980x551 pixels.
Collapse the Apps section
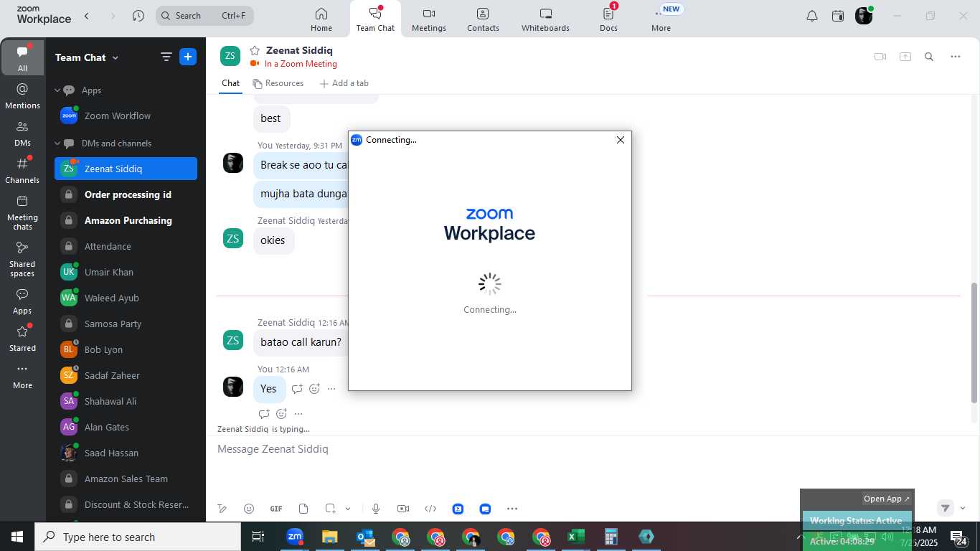tap(57, 90)
